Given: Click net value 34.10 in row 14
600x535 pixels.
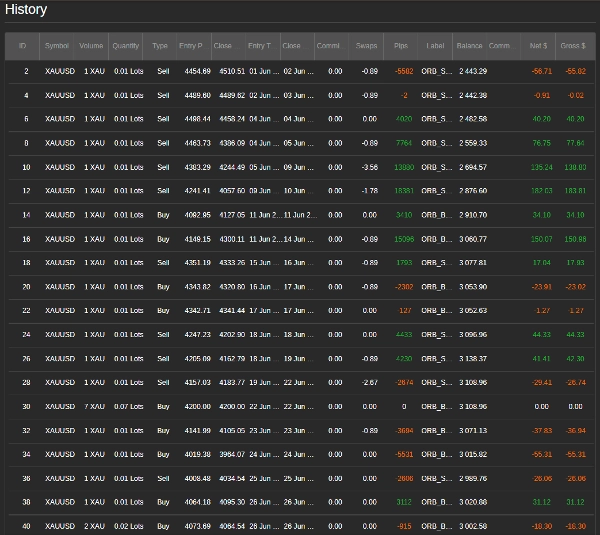Looking at the screenshot, I should [x=541, y=215].
